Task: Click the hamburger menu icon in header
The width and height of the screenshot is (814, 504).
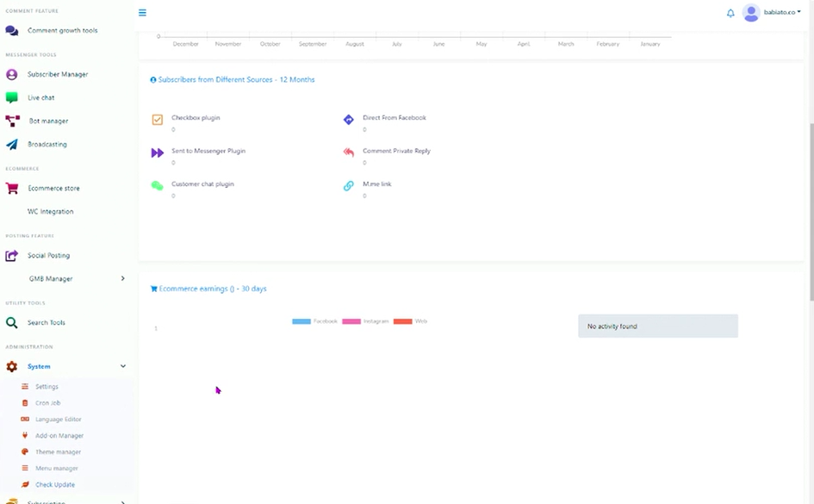Action: (142, 13)
